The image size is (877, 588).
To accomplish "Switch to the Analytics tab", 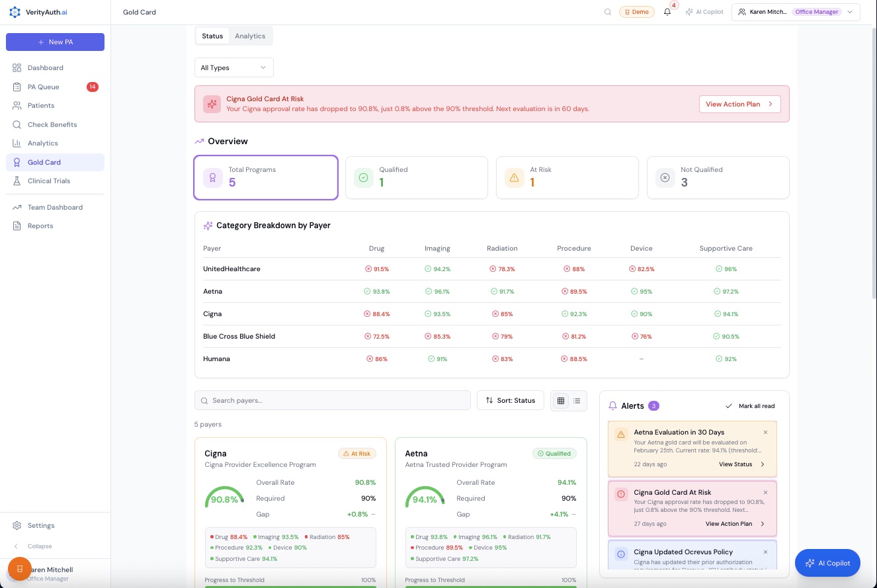I will [x=250, y=36].
